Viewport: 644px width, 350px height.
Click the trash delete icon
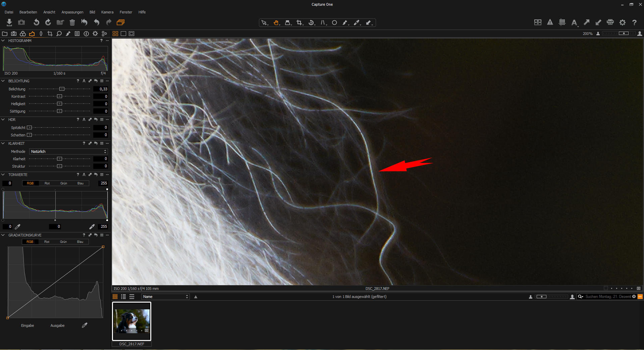[72, 23]
